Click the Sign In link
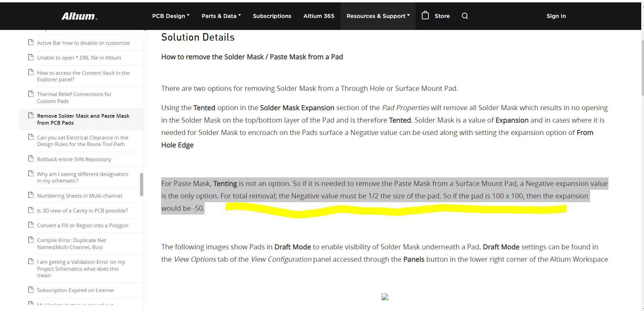Viewport: 644px width, 311px height. (556, 16)
